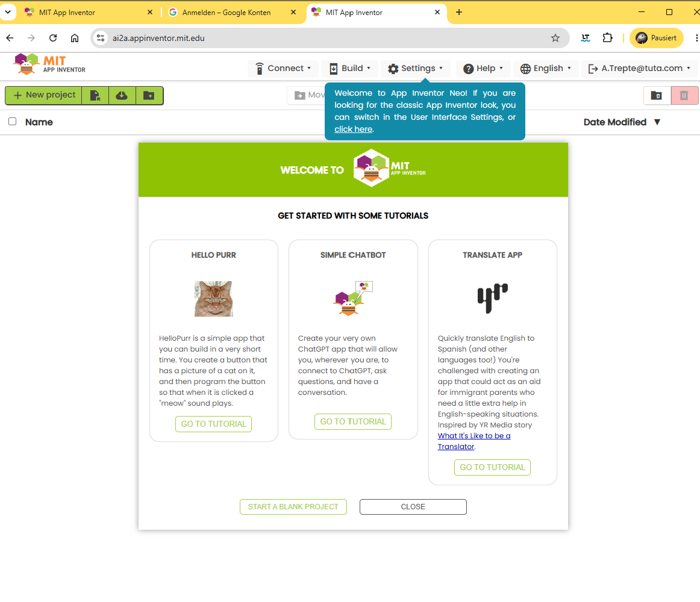Click the Date Modified sort arrow
The width and height of the screenshot is (700, 602).
657,122
